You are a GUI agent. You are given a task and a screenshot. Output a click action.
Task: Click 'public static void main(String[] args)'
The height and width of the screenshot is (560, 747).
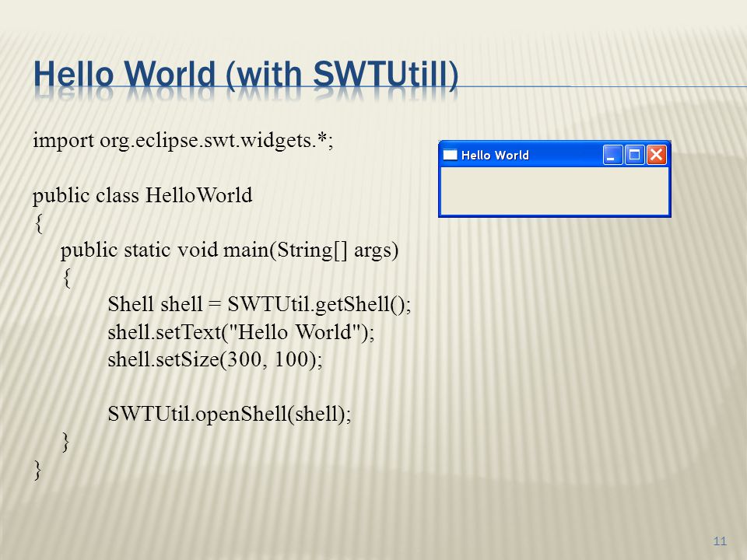point(229,250)
